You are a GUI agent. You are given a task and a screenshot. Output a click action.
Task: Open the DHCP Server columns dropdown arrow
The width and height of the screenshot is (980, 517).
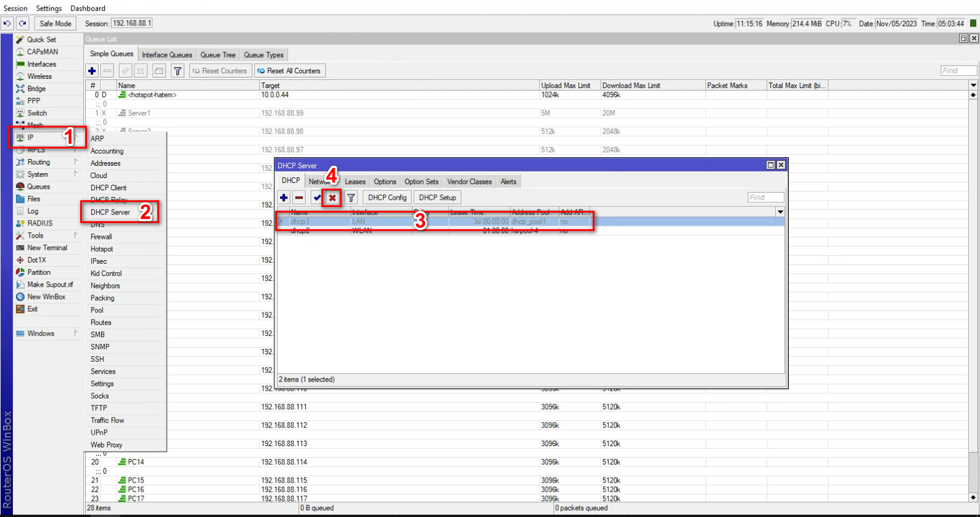[x=780, y=212]
